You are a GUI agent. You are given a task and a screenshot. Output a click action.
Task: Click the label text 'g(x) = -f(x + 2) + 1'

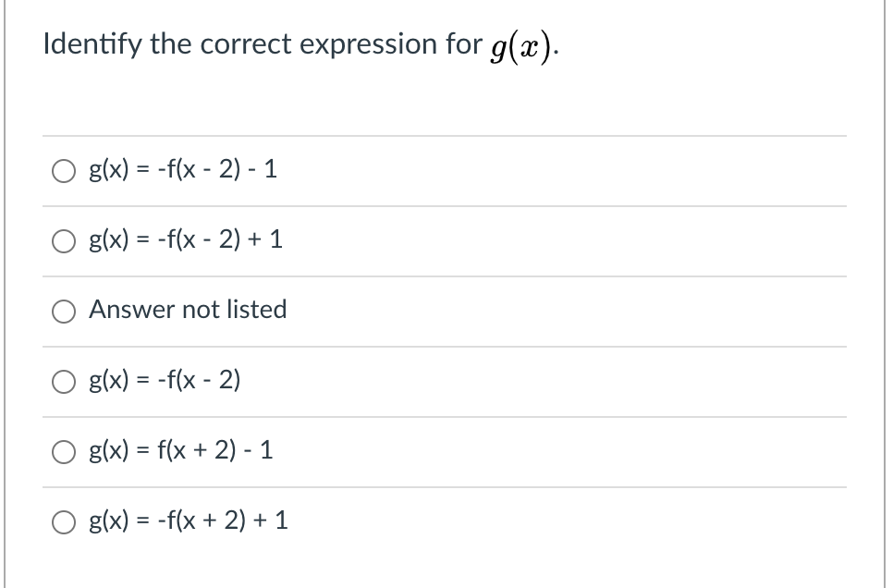(x=189, y=521)
